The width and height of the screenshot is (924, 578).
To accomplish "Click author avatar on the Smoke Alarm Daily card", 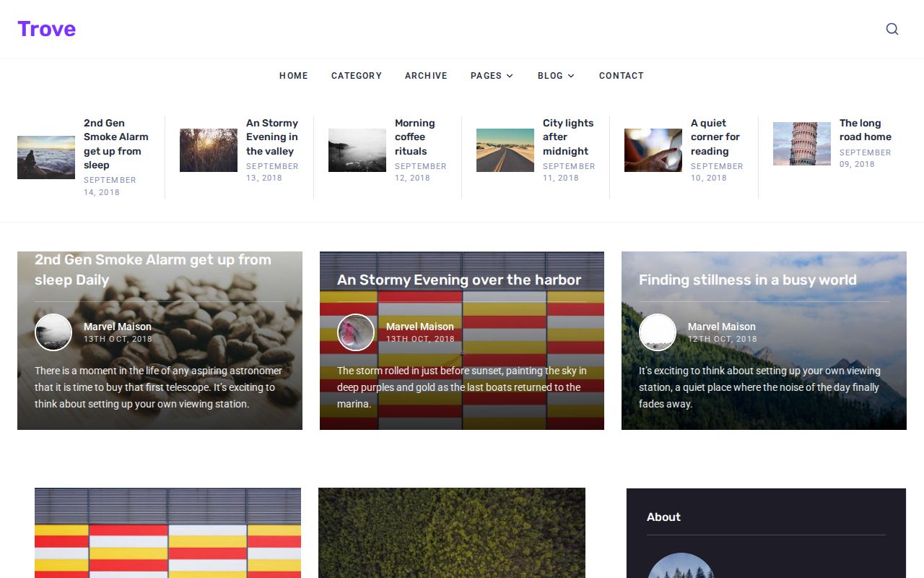I will tap(53, 332).
